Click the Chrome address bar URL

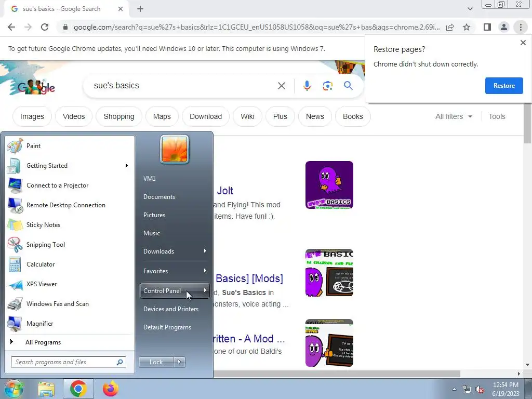click(257, 27)
